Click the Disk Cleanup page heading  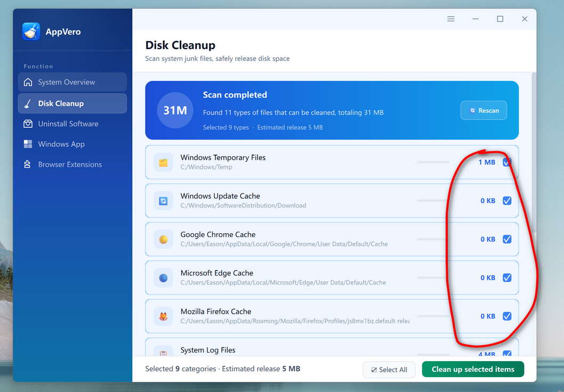pyautogui.click(x=180, y=45)
